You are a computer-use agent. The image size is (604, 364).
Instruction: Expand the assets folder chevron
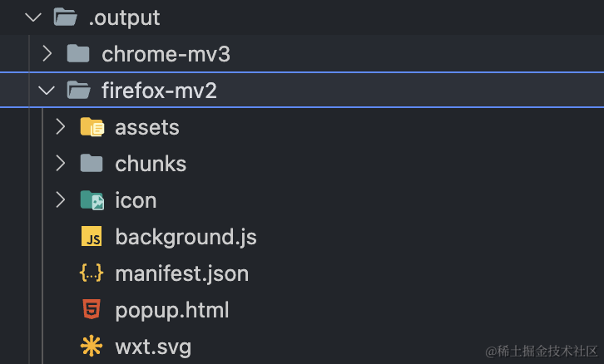pyautogui.click(x=60, y=127)
